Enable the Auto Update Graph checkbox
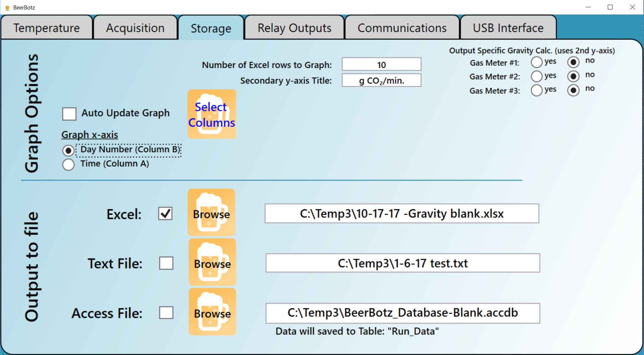 point(69,114)
